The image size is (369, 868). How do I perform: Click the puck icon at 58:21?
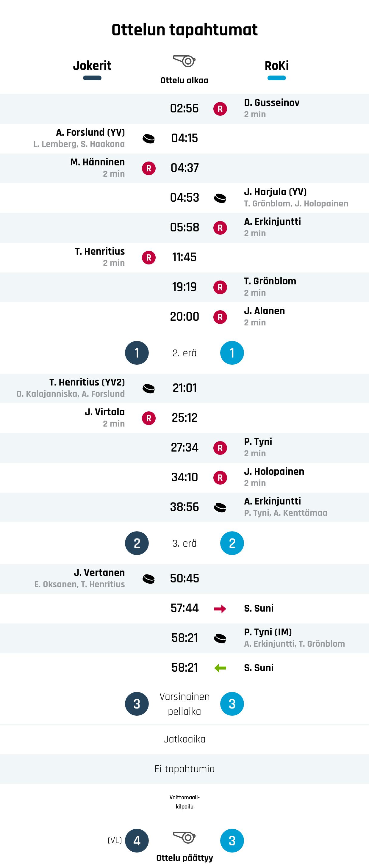(x=220, y=638)
